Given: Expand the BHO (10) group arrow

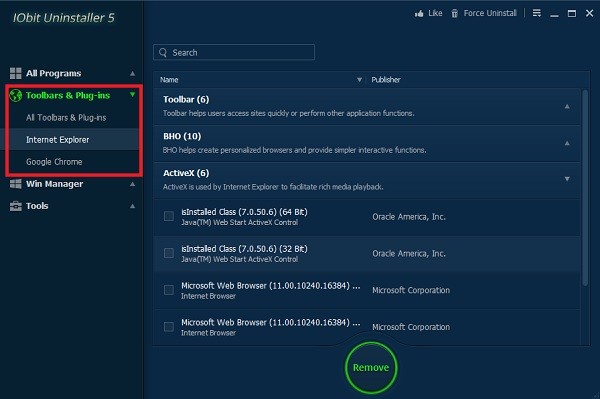Looking at the screenshot, I should pyautogui.click(x=567, y=143).
